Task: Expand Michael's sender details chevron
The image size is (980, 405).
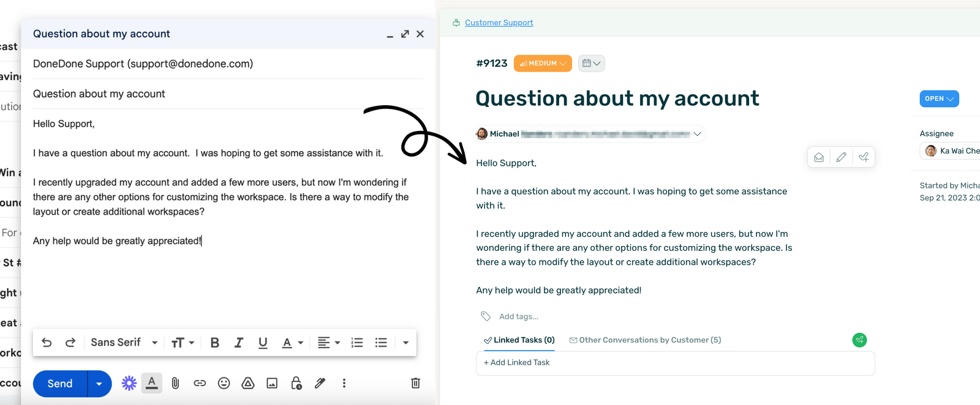Action: pyautogui.click(x=697, y=134)
